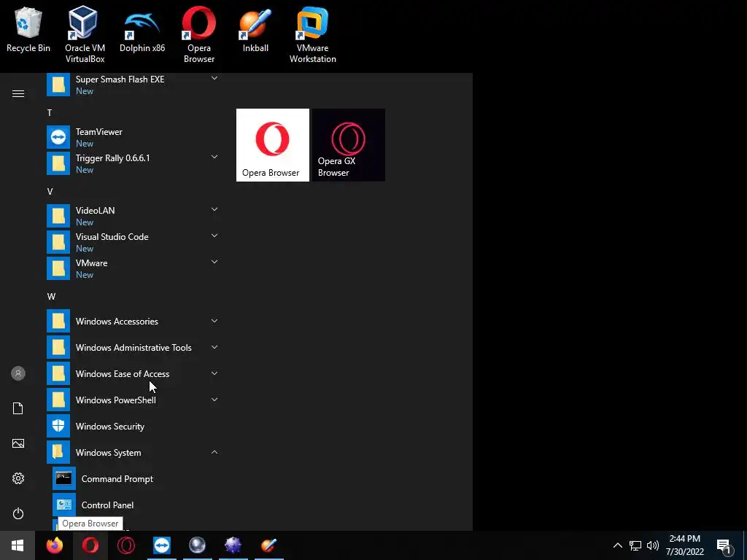This screenshot has width=747, height=560.
Task: Launch TeamViewer from the app list
Action: pyautogui.click(x=133, y=137)
